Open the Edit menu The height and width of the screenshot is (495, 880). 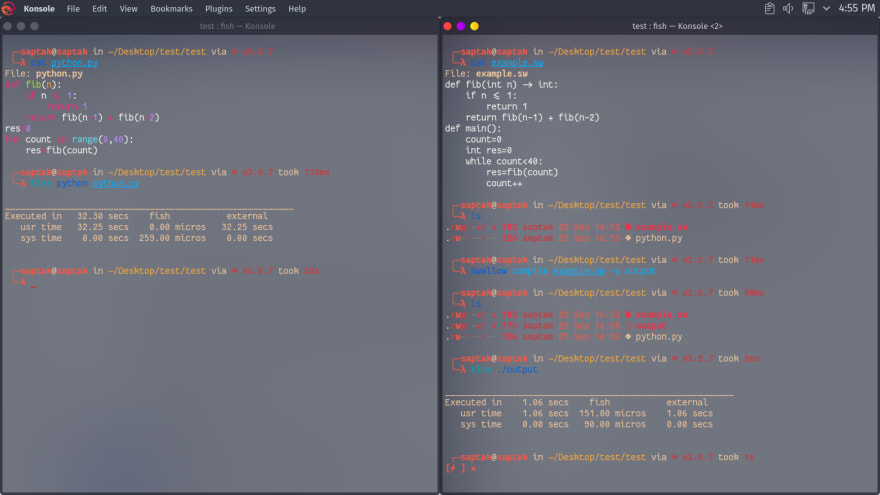99,9
